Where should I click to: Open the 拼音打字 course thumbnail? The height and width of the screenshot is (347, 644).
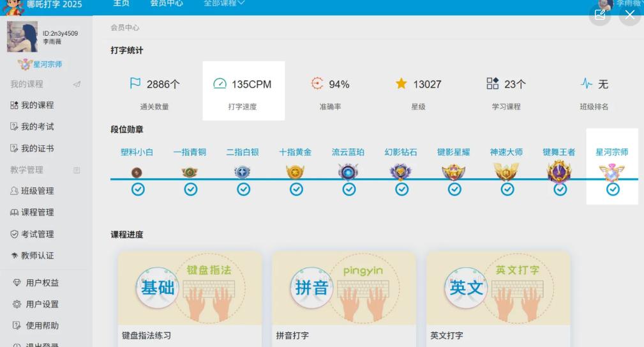pyautogui.click(x=344, y=288)
